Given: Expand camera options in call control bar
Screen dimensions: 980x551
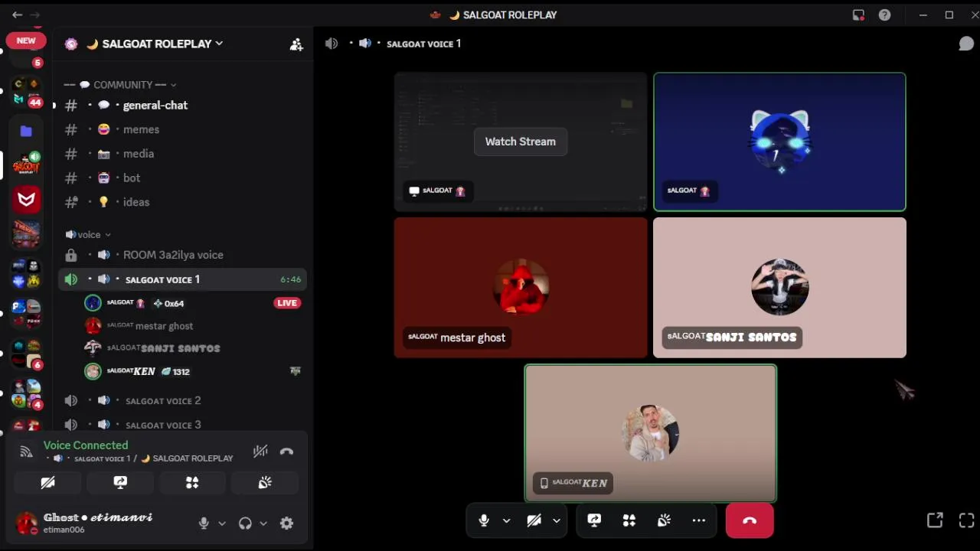Looking at the screenshot, I should (557, 520).
